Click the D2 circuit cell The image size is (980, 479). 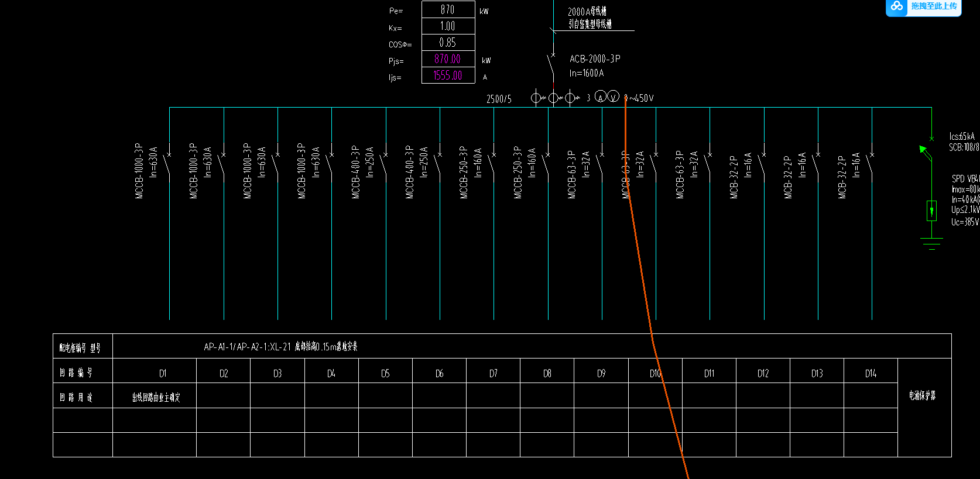[223, 370]
